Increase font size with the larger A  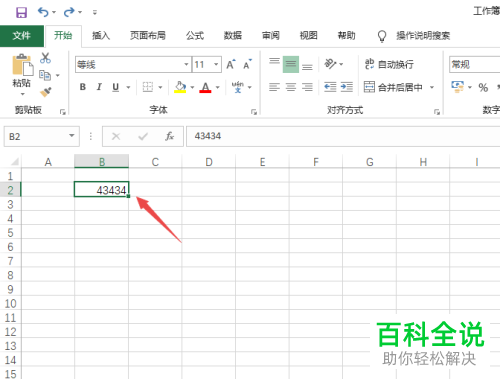click(231, 64)
